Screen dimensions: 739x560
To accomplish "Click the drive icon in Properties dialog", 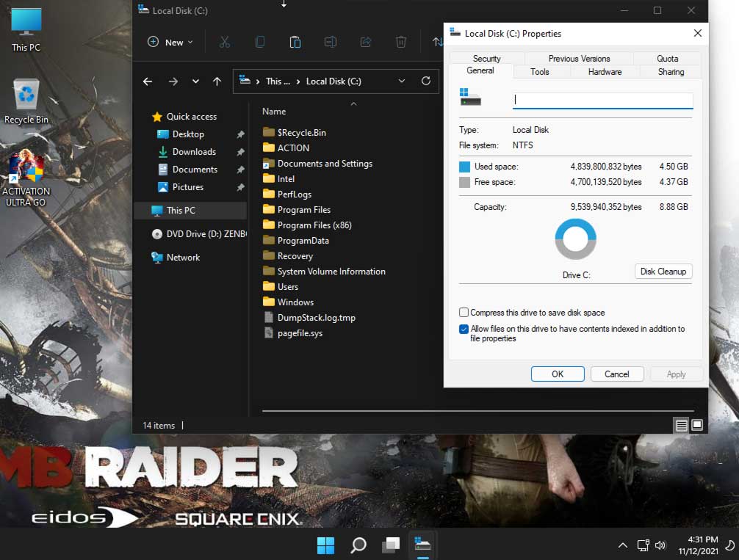I will (x=470, y=97).
